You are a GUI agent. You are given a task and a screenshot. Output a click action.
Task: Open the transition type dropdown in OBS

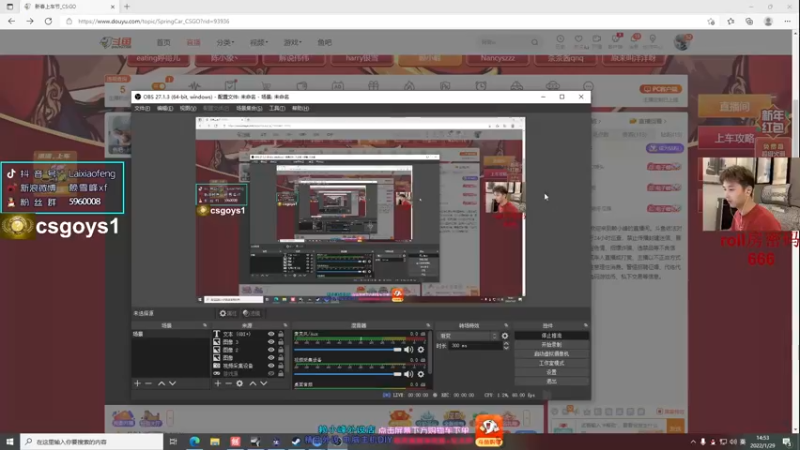468,336
